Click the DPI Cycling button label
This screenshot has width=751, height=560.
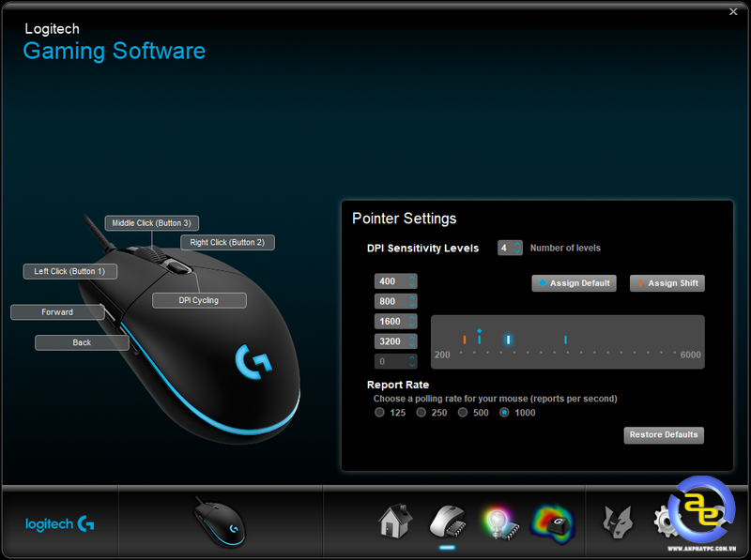pyautogui.click(x=198, y=300)
